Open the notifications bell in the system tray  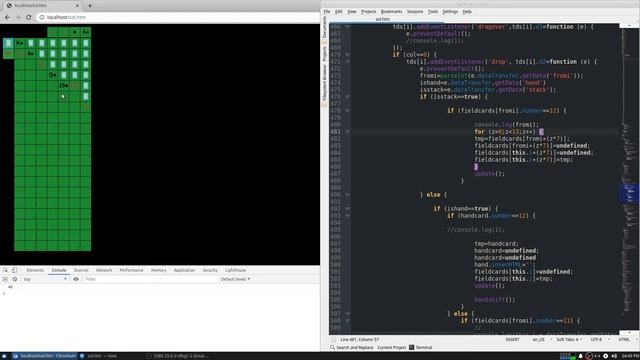(x=580, y=356)
